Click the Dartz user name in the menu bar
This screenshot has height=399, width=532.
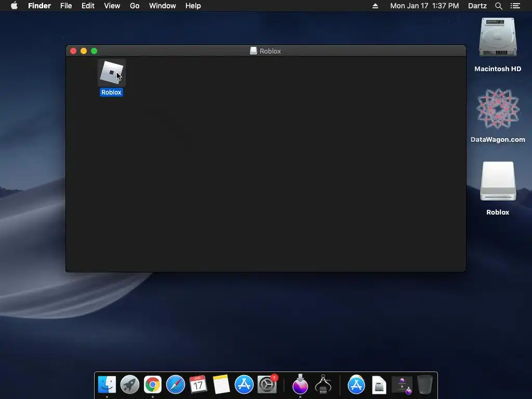tap(477, 6)
